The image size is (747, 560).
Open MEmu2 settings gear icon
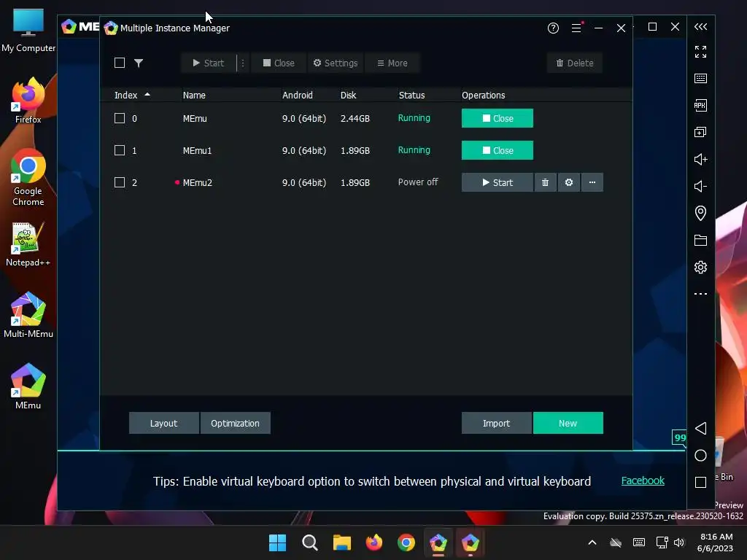pyautogui.click(x=568, y=182)
